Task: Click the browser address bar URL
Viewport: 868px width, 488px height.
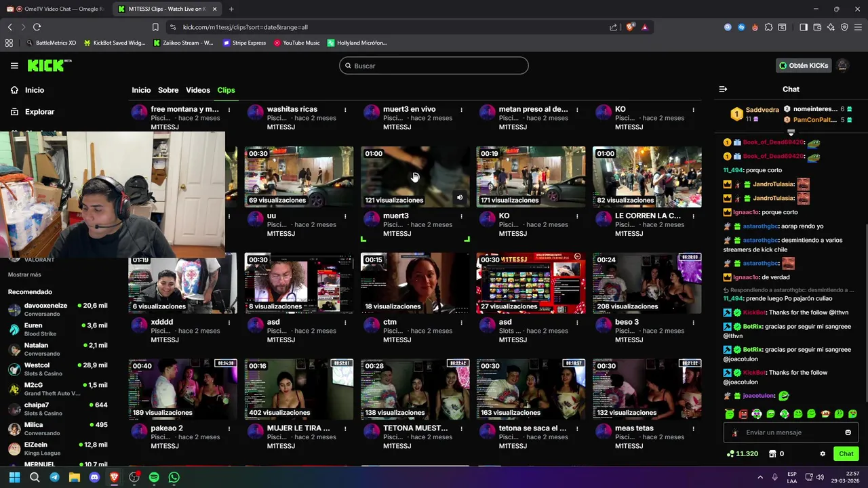Action: (245, 27)
